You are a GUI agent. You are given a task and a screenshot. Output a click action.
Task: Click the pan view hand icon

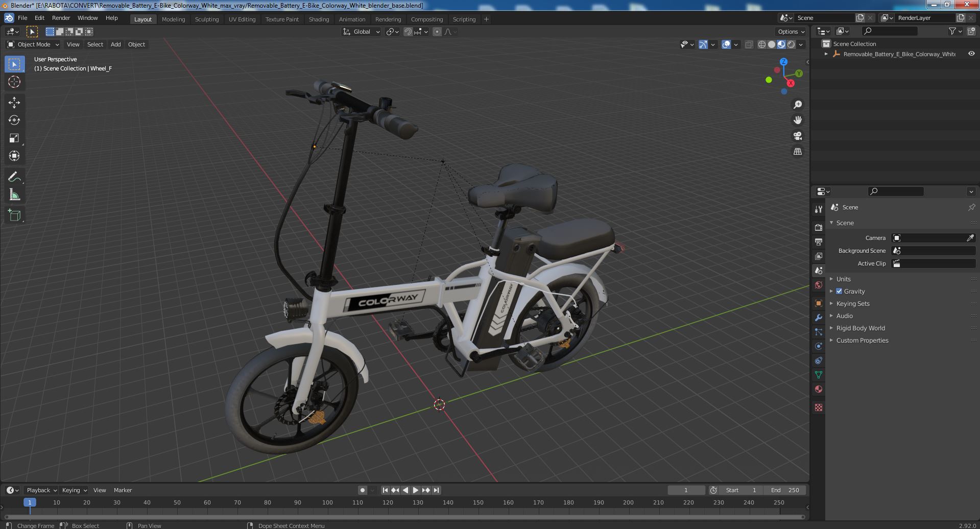click(x=797, y=120)
